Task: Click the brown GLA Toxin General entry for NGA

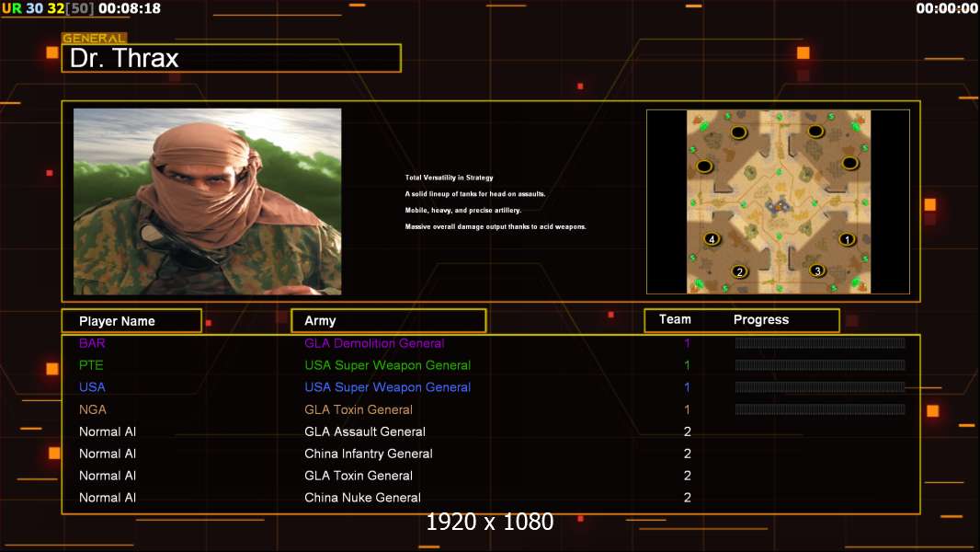Action: [x=359, y=409]
